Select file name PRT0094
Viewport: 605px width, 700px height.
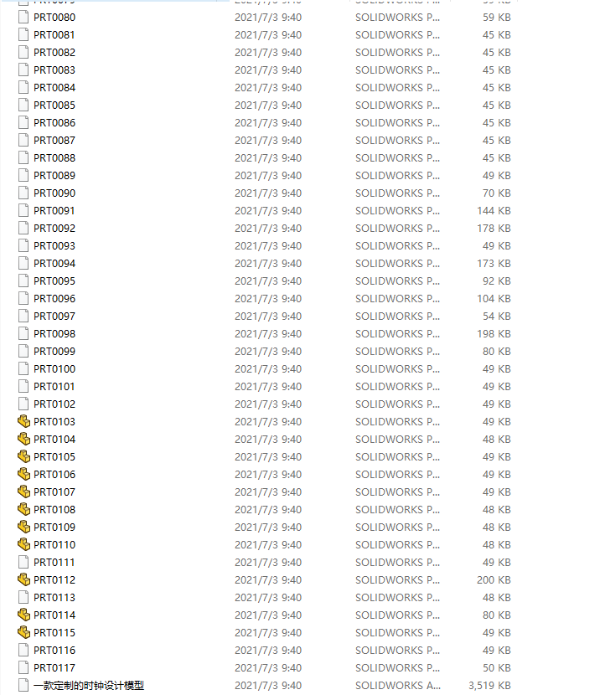[54, 264]
